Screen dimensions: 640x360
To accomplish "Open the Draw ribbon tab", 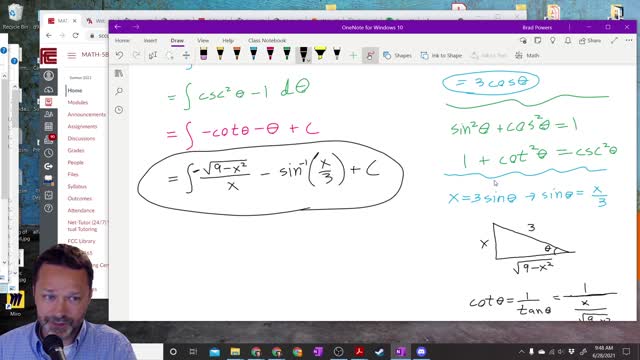I will [x=177, y=40].
